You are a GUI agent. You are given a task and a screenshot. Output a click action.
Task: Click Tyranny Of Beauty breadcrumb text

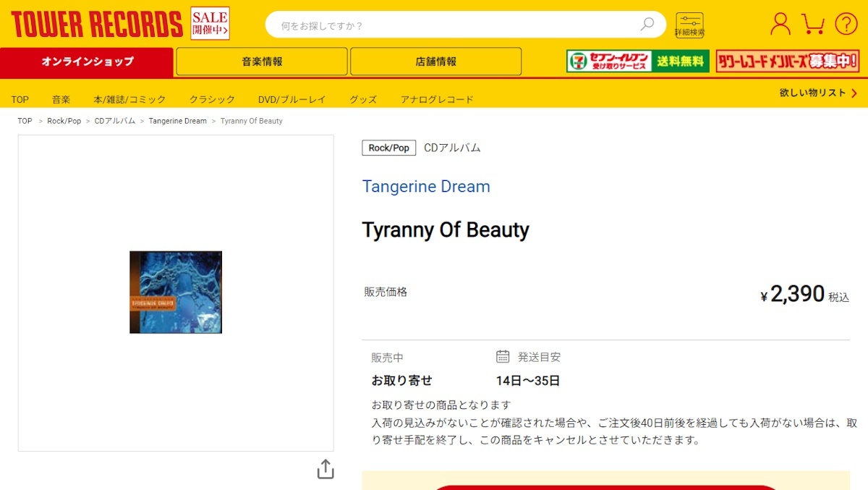(252, 121)
